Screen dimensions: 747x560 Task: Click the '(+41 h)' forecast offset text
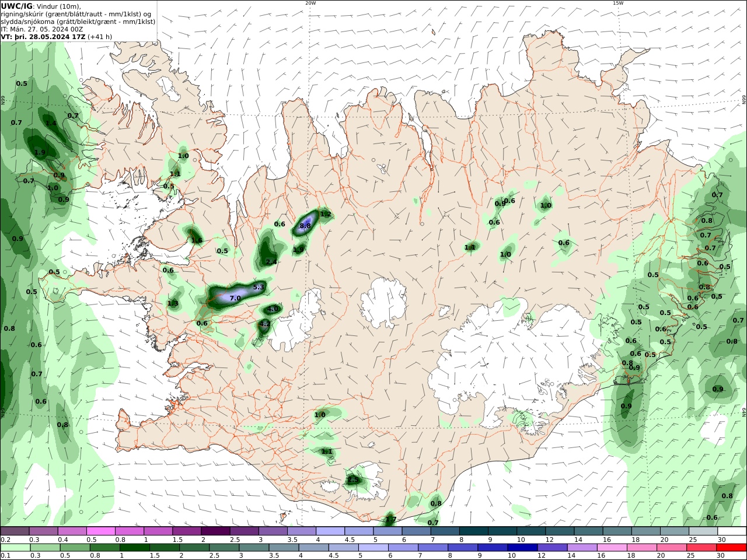(100, 37)
